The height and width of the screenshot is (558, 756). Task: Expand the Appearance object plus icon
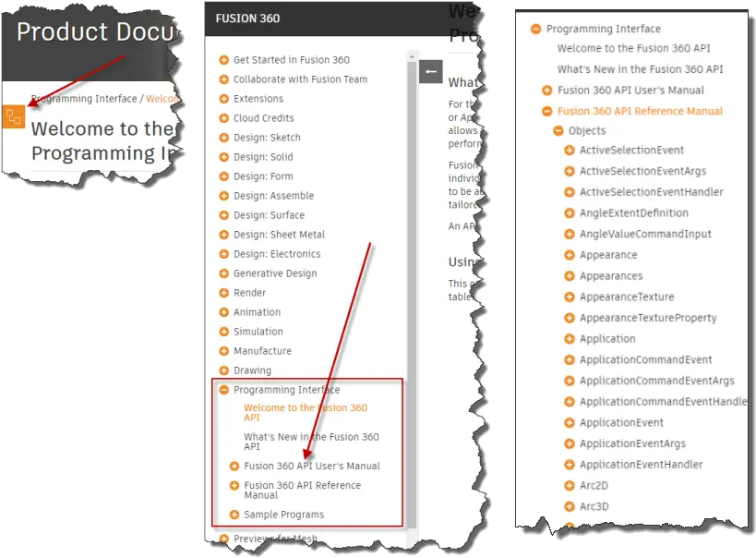(570, 255)
